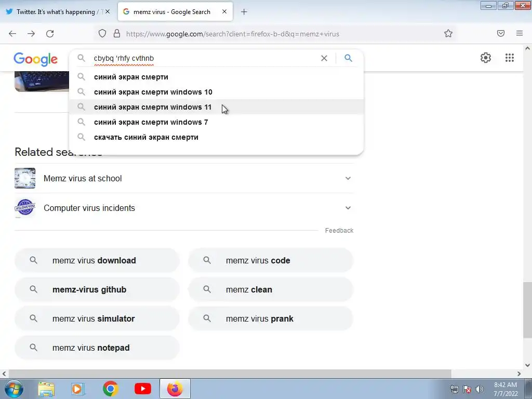The height and width of the screenshot is (399, 532).
Task: Open the volume speaker tray icon
Action: click(x=480, y=389)
